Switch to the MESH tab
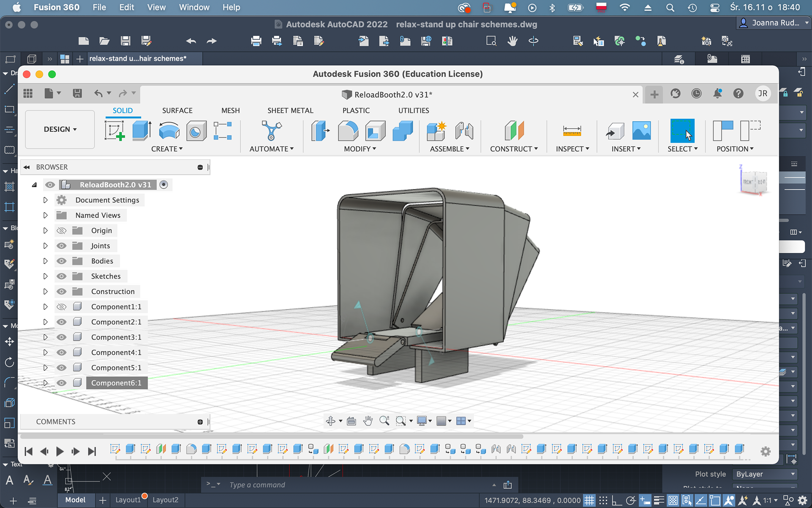Image resolution: width=812 pixels, height=508 pixels. (x=230, y=110)
